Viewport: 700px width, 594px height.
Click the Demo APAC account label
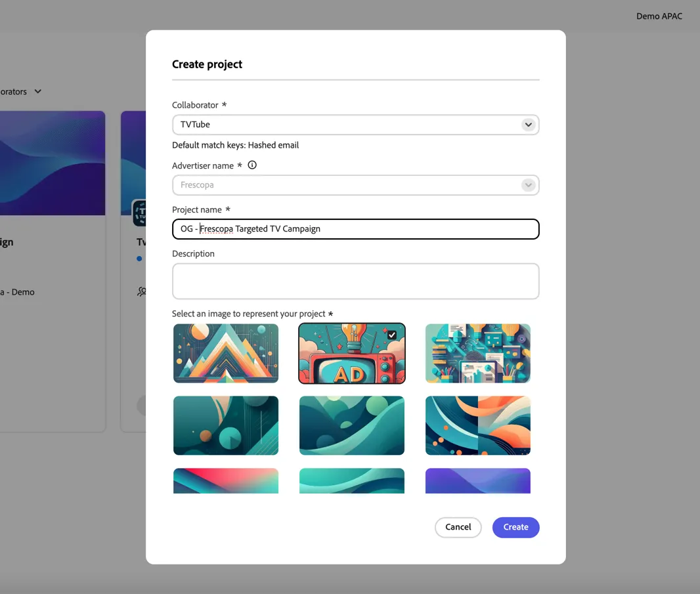coord(659,16)
